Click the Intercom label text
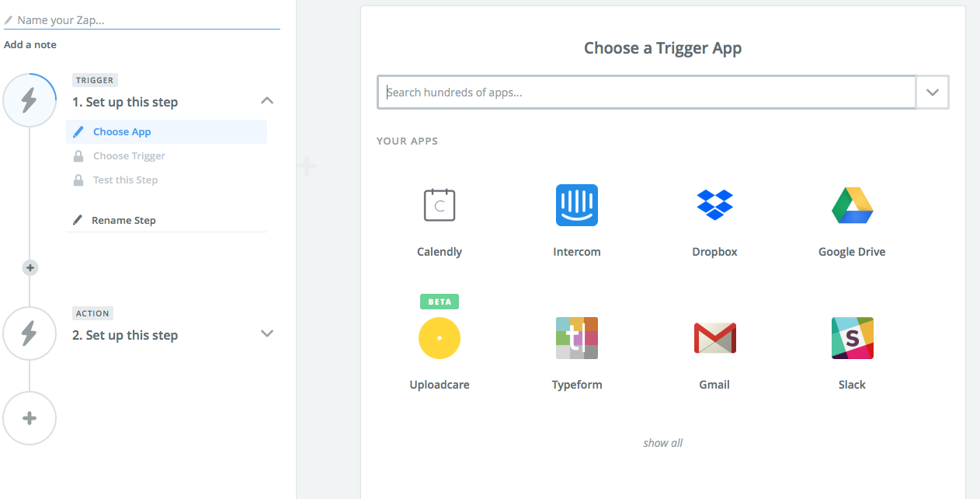The image size is (980, 499). 577,252
